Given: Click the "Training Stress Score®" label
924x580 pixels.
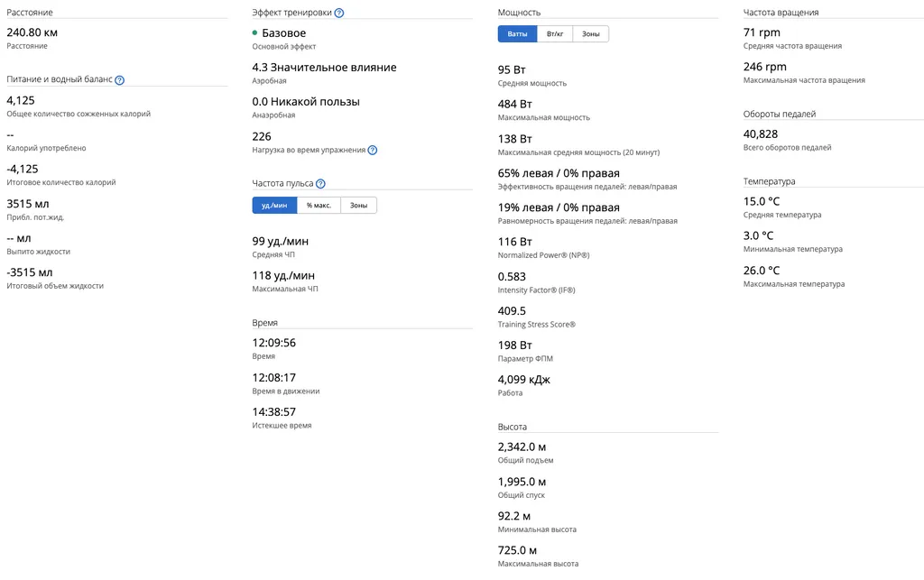Looking at the screenshot, I should click(x=536, y=325).
